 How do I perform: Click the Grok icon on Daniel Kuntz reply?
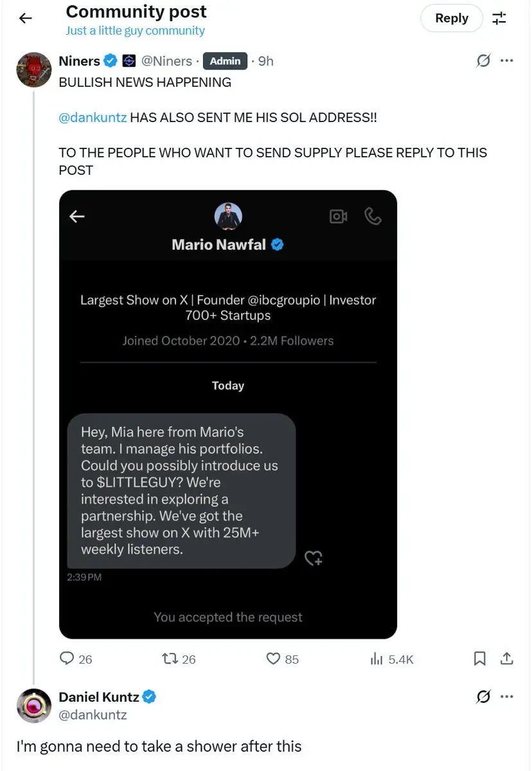pyautogui.click(x=483, y=696)
